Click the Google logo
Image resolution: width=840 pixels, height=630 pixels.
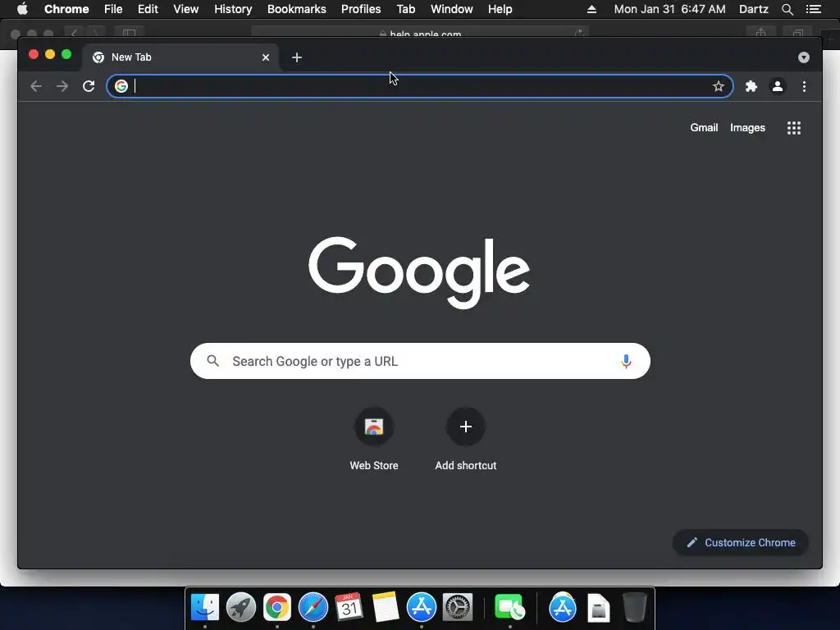(x=419, y=272)
